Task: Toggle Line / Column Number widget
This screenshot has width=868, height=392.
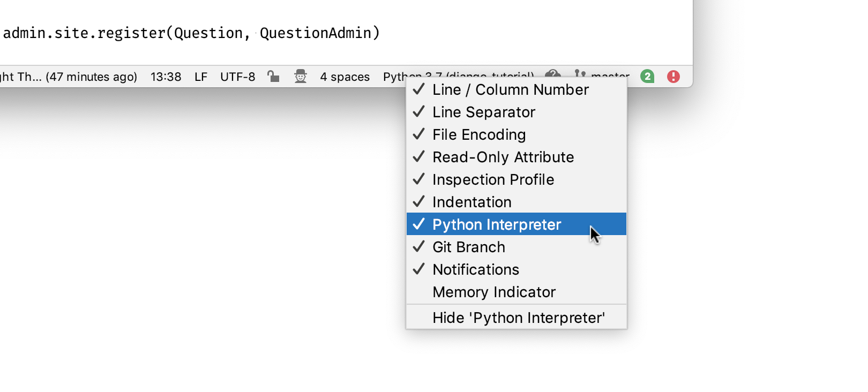Action: coord(517,89)
